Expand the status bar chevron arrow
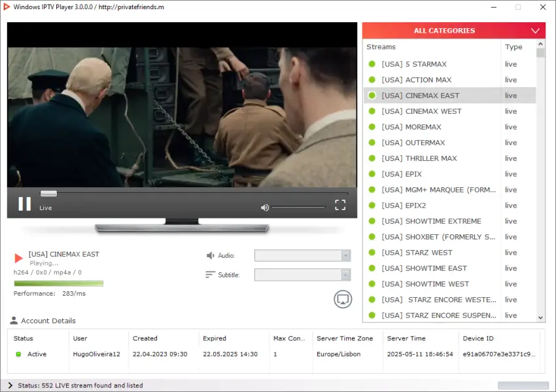556x392 pixels. click(10, 385)
